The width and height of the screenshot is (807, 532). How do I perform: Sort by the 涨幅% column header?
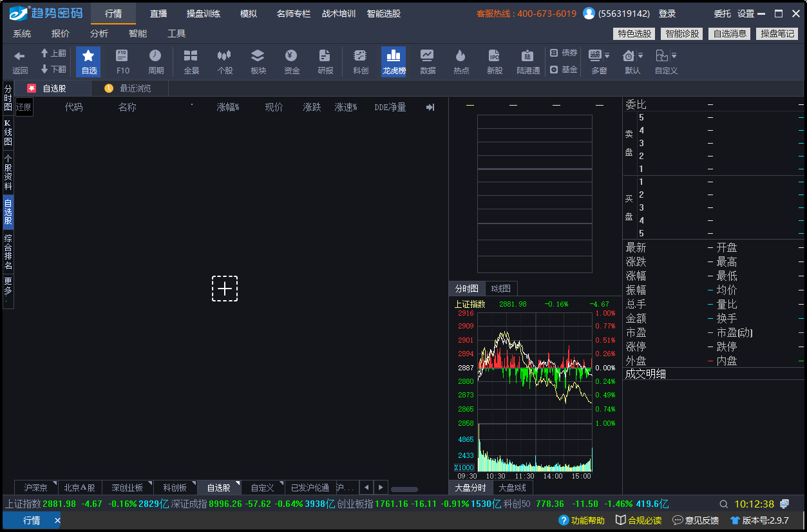(228, 108)
